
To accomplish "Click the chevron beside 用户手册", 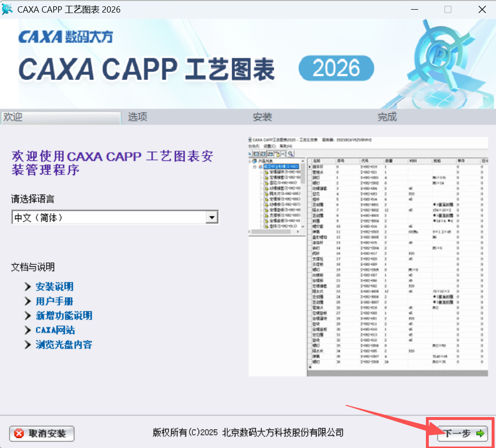I will tap(28, 301).
